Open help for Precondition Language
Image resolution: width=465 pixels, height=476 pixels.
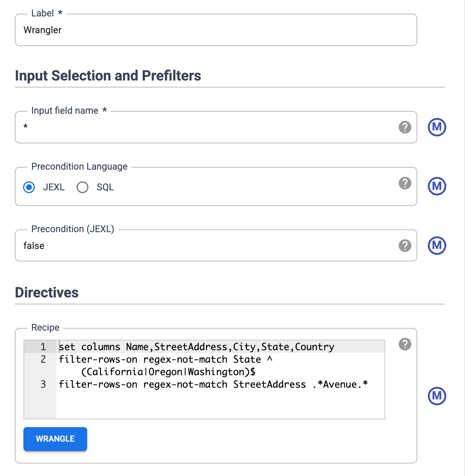click(405, 183)
